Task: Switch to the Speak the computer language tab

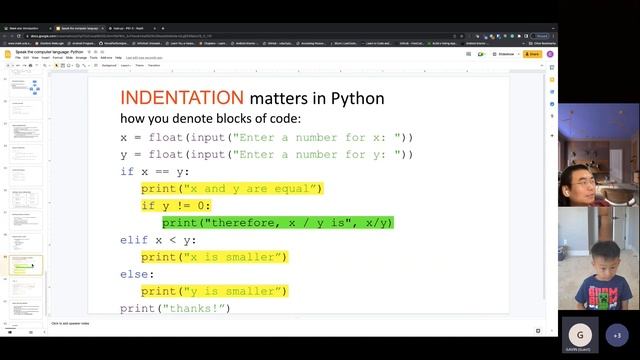Action: pos(80,28)
